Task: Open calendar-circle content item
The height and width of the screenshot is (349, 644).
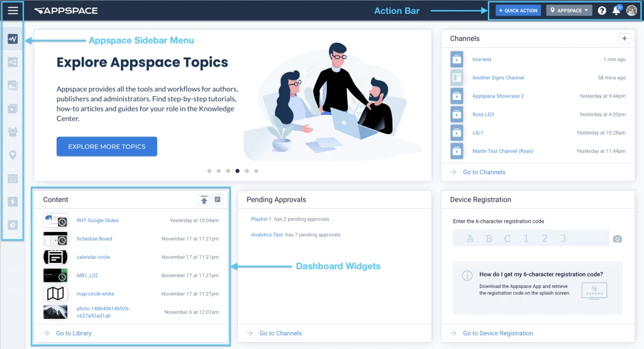Action: tap(93, 257)
